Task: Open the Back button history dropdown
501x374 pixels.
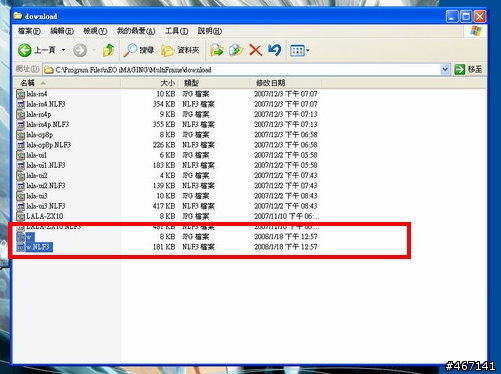Action: pos(63,50)
